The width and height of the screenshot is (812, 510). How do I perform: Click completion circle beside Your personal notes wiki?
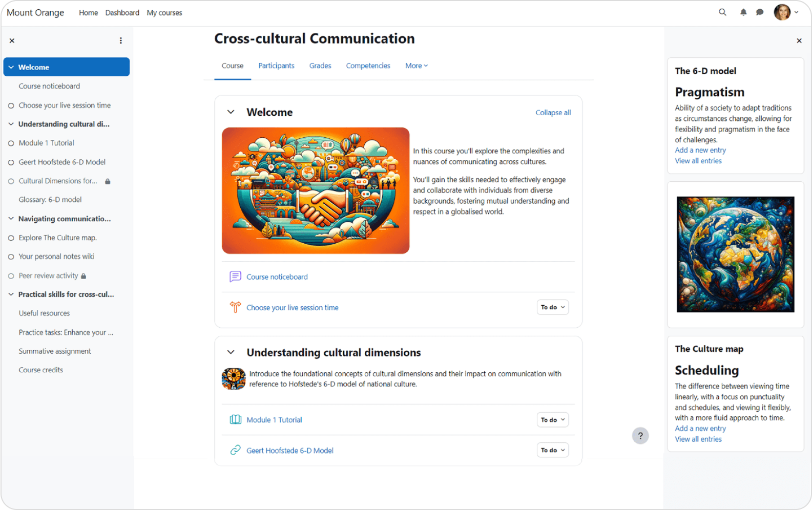(x=11, y=257)
